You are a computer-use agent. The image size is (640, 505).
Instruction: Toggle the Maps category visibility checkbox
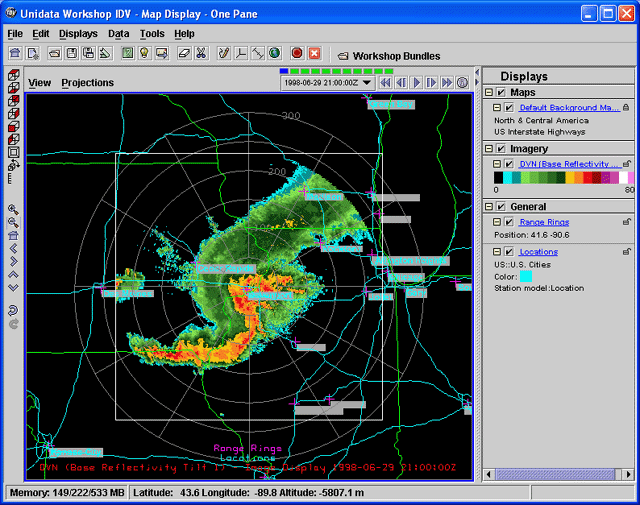501,93
